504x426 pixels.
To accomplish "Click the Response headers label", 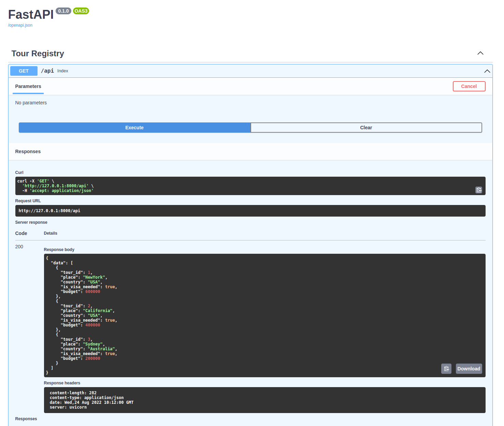I will point(62,383).
